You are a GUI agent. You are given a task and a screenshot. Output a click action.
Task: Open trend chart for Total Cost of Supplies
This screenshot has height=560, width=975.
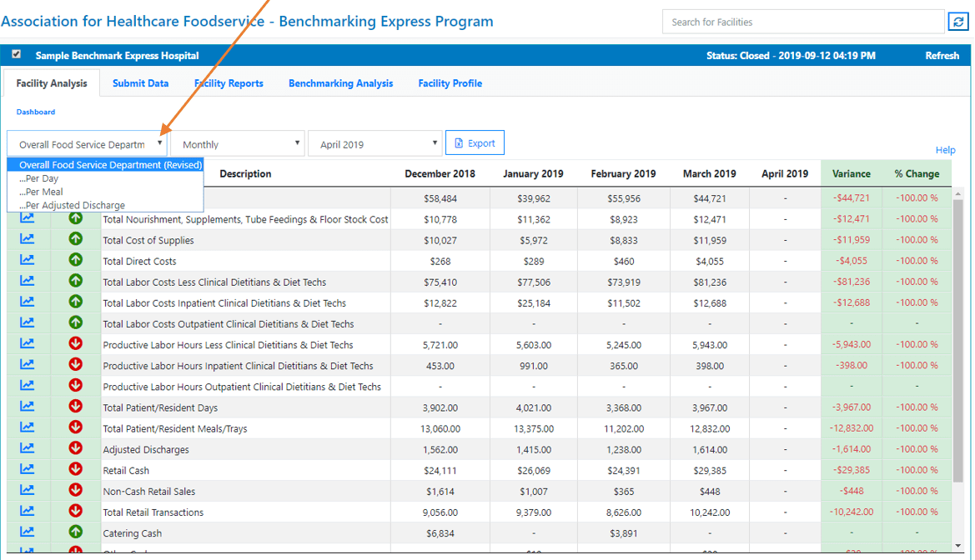(28, 240)
